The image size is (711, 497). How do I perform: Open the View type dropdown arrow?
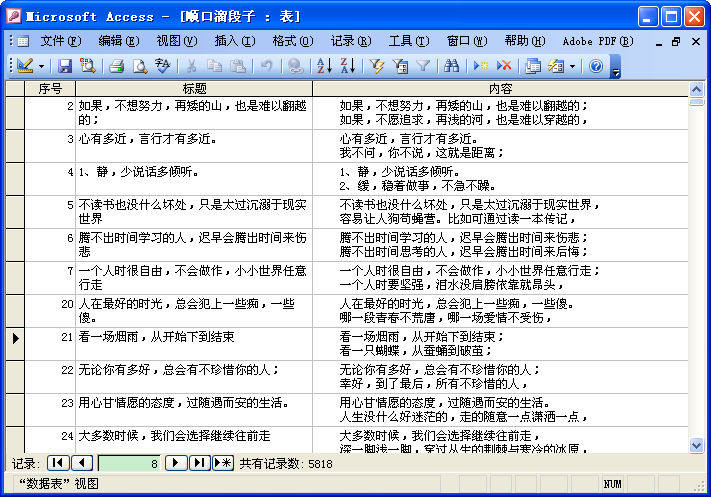click(41, 66)
